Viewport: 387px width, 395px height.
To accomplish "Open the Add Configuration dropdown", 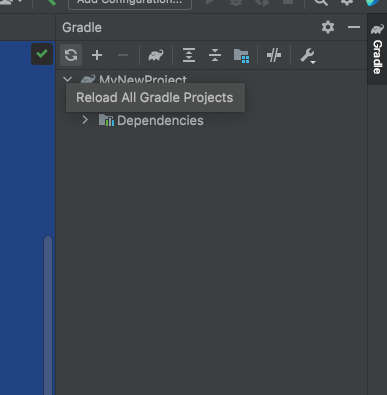I will pyautogui.click(x=130, y=3).
